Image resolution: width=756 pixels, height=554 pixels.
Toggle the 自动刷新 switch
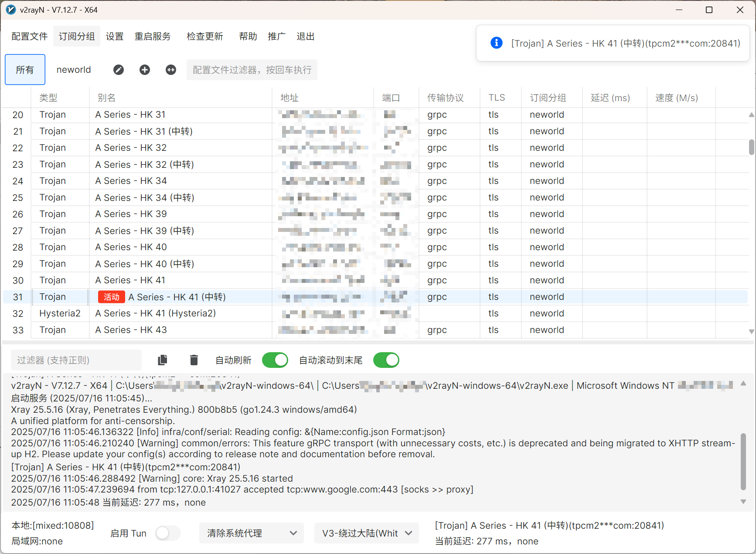point(275,360)
